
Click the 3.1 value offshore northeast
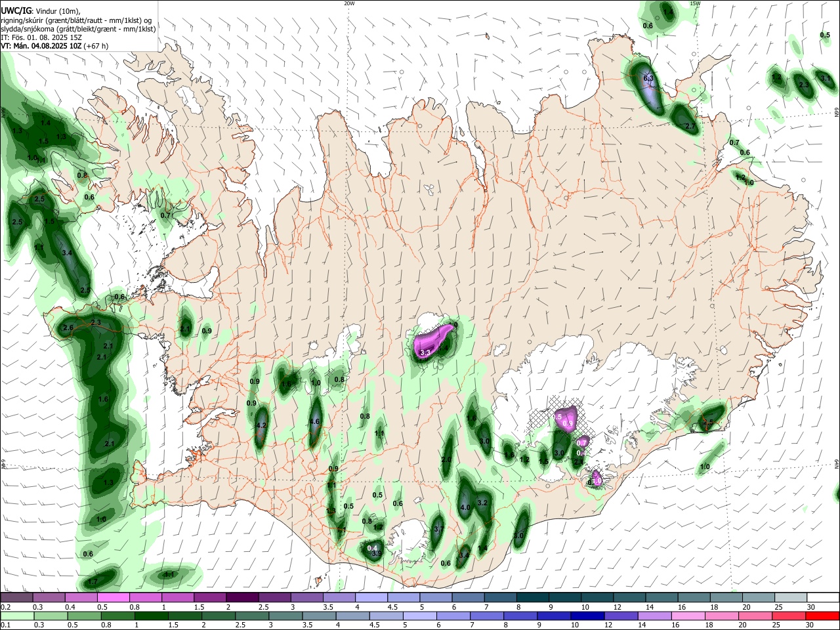pos(826,79)
